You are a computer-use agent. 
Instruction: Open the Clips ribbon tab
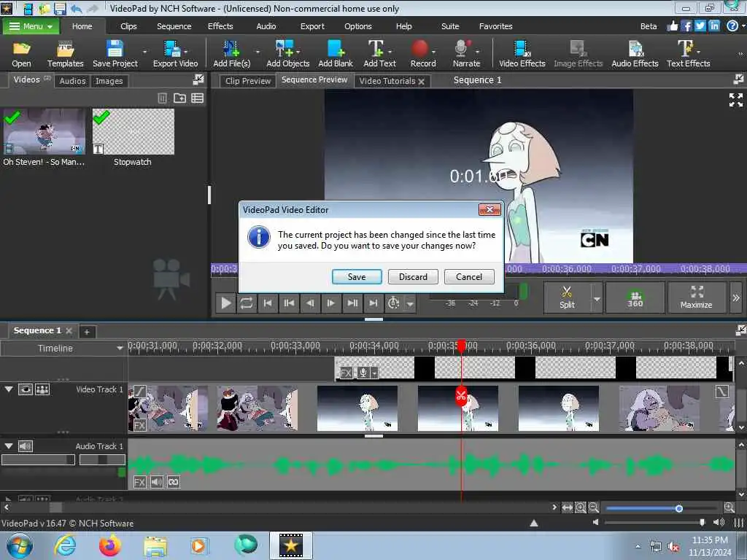128,26
